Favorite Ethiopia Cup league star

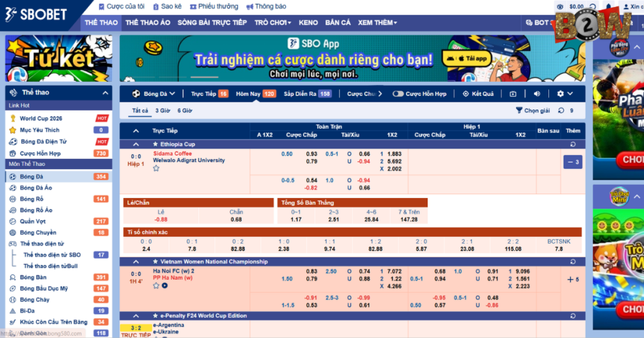coord(155,144)
